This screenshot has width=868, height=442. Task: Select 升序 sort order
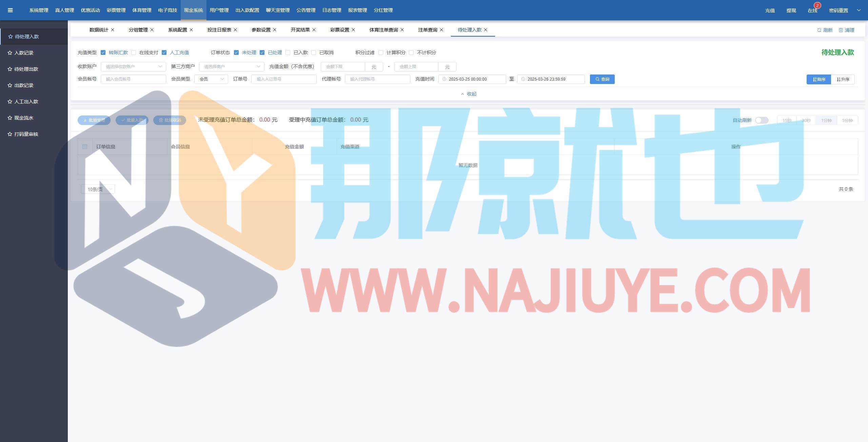point(843,79)
